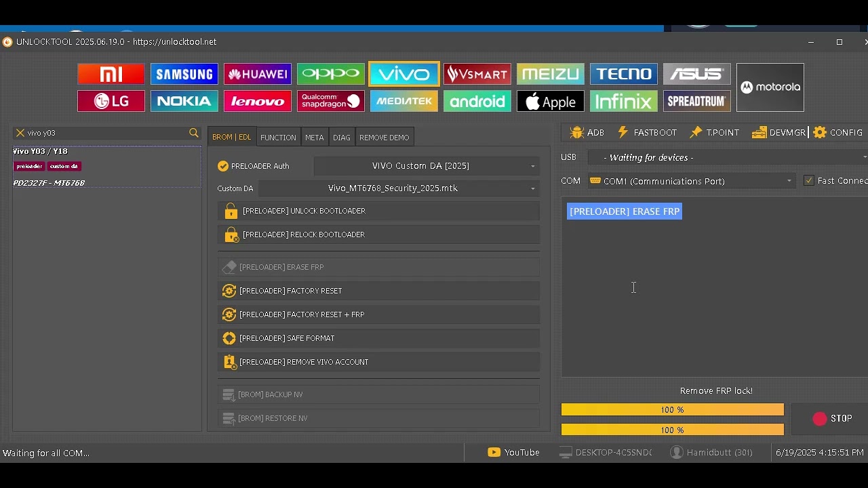Run [PRELOADER] FACTORY RESET
Image resolution: width=868 pixels, height=488 pixels.
[x=379, y=291]
